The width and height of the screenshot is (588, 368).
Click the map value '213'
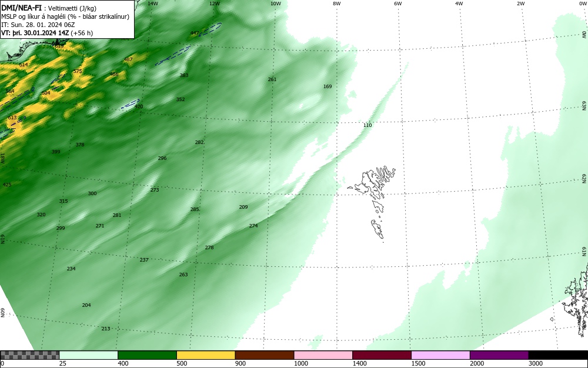106,329
